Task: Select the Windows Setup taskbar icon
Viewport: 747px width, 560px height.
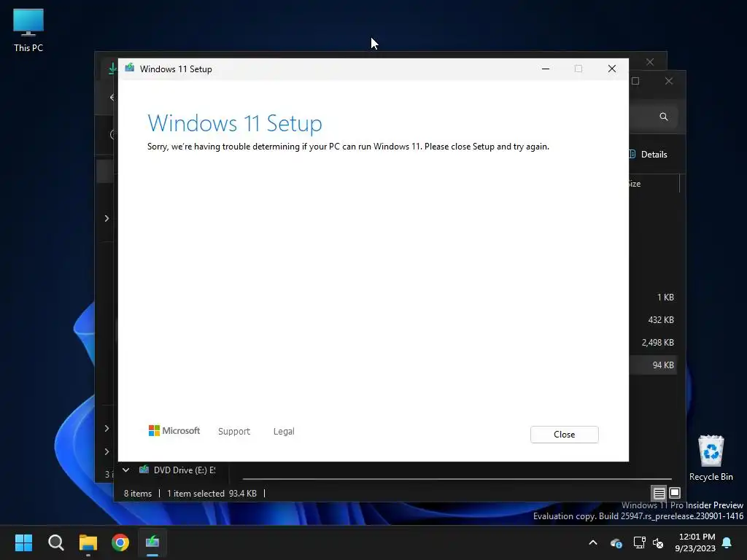Action: point(152,542)
